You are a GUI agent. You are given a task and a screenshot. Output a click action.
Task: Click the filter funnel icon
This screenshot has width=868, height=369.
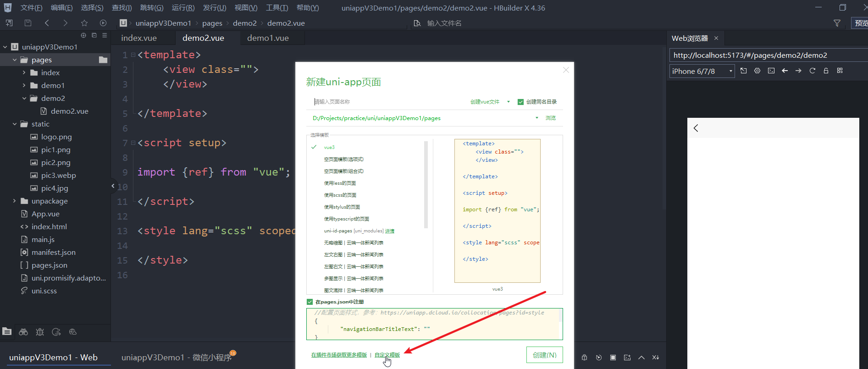(x=837, y=23)
